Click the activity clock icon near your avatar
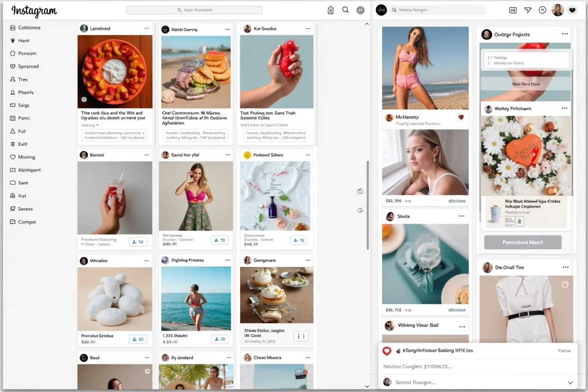This screenshot has width=588, height=392. (x=542, y=10)
